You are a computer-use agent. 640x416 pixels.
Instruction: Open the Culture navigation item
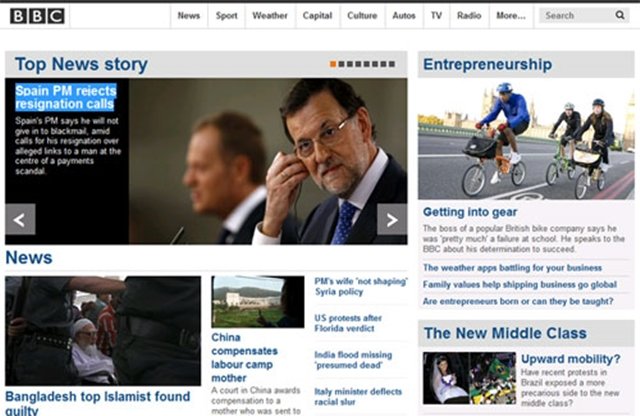click(x=362, y=16)
